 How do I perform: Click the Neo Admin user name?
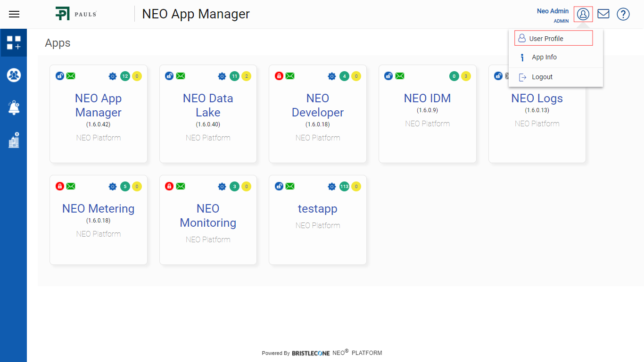(553, 11)
